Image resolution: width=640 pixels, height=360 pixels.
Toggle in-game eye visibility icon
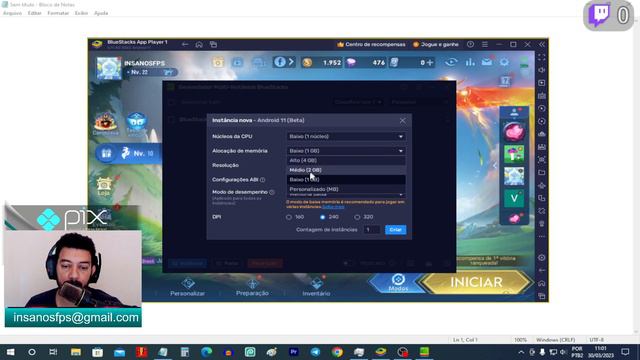[x=451, y=62]
